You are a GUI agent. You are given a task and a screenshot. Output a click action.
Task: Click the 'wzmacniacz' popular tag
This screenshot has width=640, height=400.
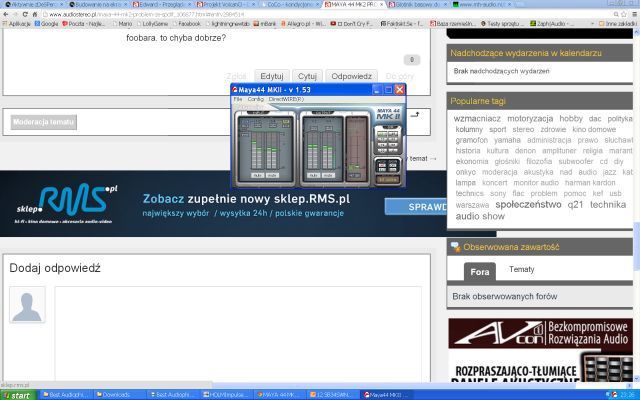tap(477, 119)
